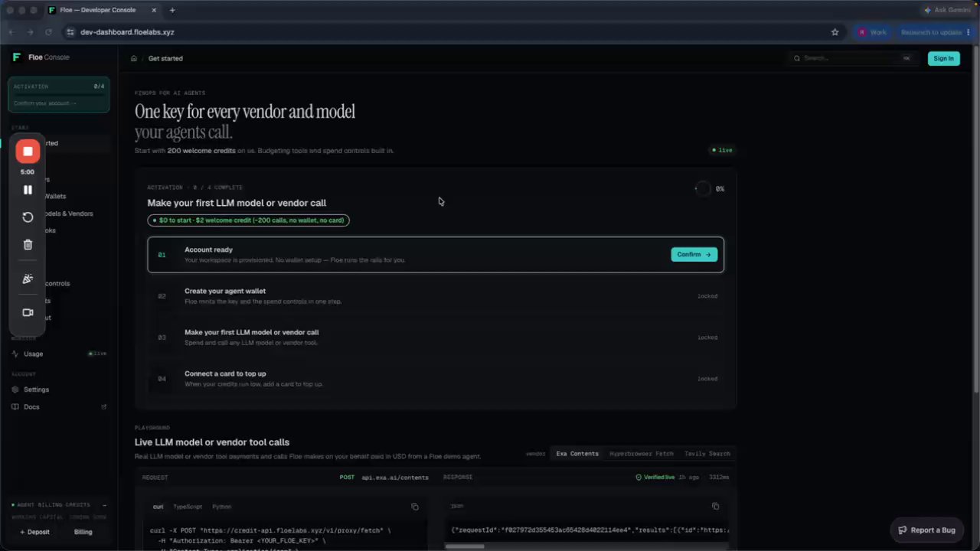This screenshot has height=551, width=980.
Task: Click the Sign In button
Action: tap(943, 58)
